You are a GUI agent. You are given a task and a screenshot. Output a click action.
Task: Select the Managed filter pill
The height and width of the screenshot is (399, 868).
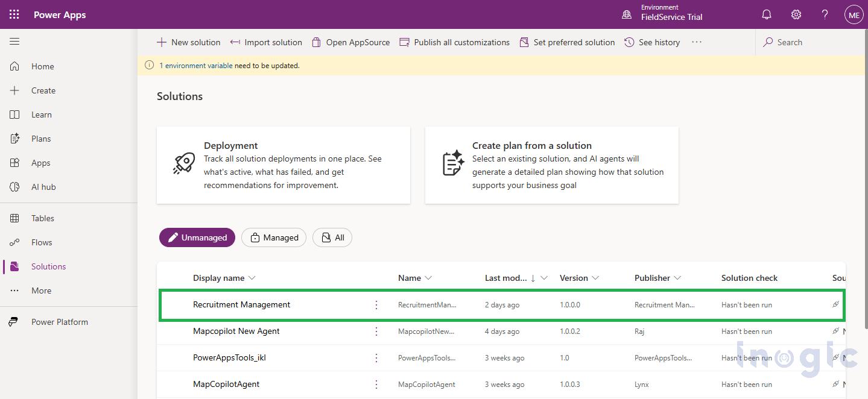pyautogui.click(x=274, y=237)
